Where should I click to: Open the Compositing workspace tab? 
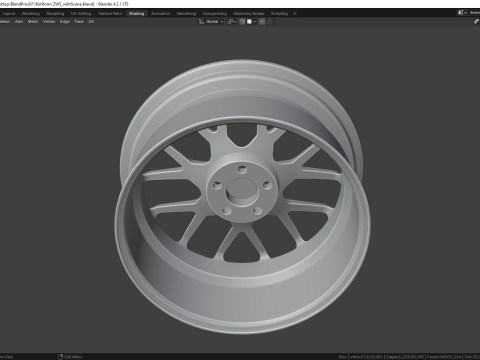tap(215, 14)
